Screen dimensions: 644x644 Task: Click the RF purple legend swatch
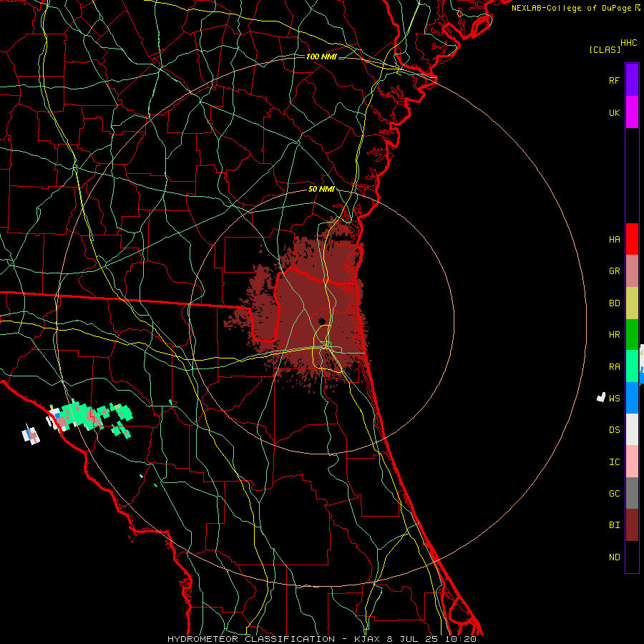[x=632, y=80]
